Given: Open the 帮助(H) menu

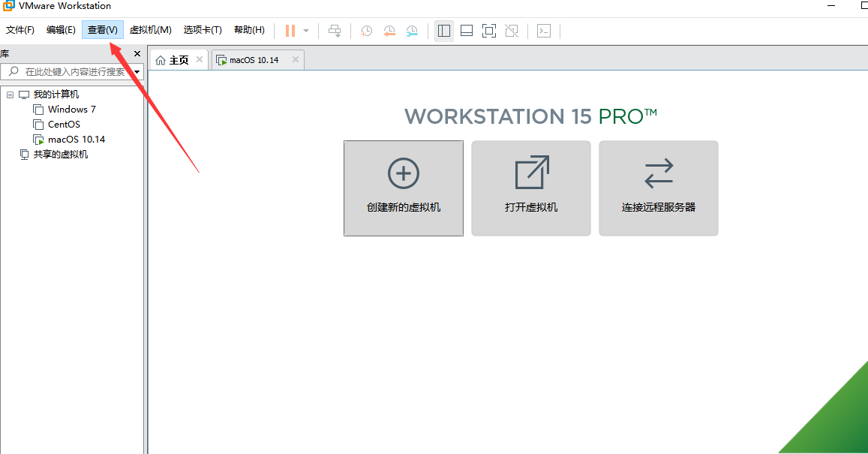Looking at the screenshot, I should pyautogui.click(x=249, y=30).
